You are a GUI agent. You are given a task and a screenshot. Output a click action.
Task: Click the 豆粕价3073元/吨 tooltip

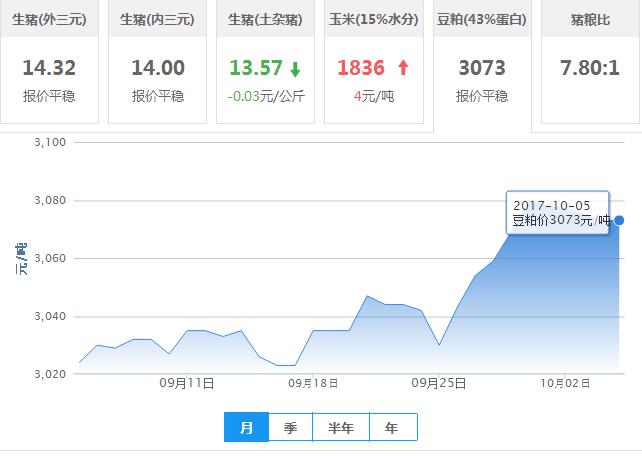click(x=558, y=213)
